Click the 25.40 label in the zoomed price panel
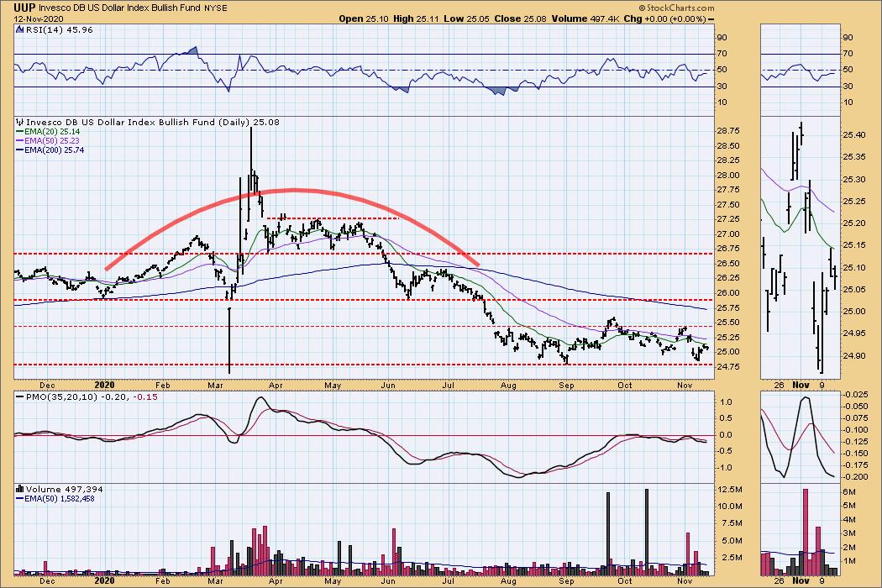 click(854, 135)
